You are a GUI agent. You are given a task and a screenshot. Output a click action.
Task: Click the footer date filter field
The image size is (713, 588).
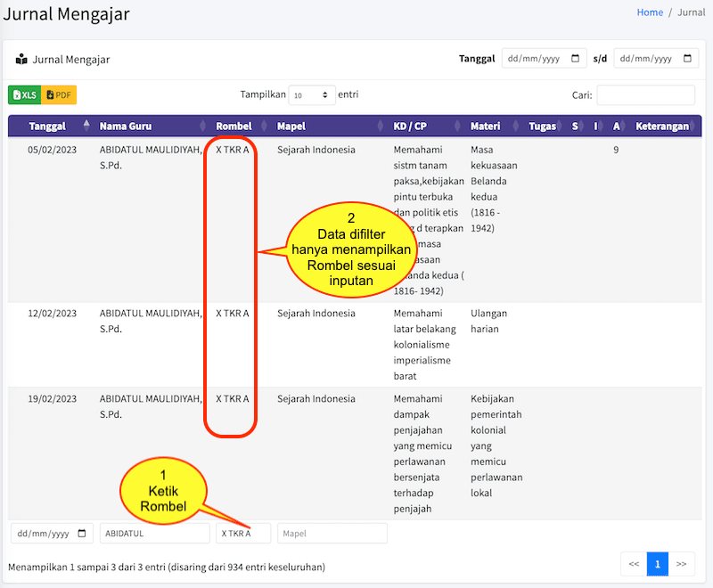tap(52, 533)
